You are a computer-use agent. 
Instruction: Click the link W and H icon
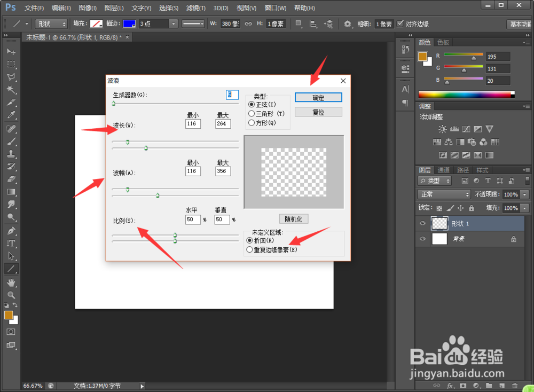coord(248,23)
